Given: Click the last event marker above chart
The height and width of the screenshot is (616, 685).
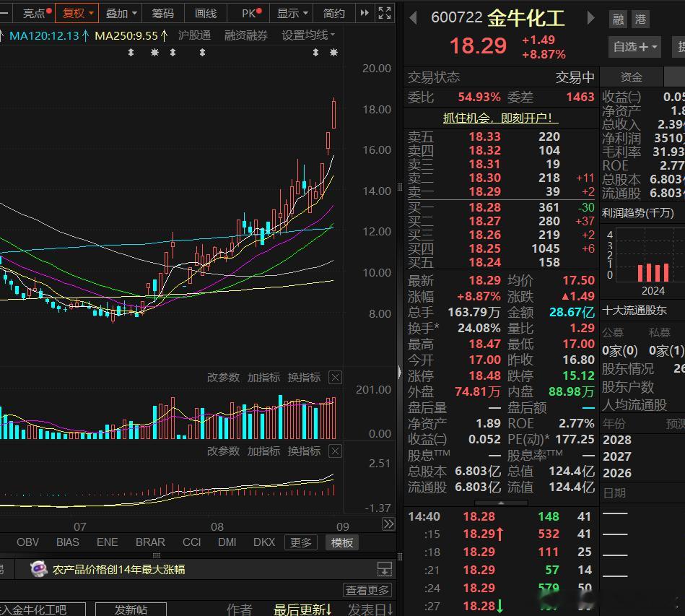Looking at the screenshot, I should tap(333, 53).
